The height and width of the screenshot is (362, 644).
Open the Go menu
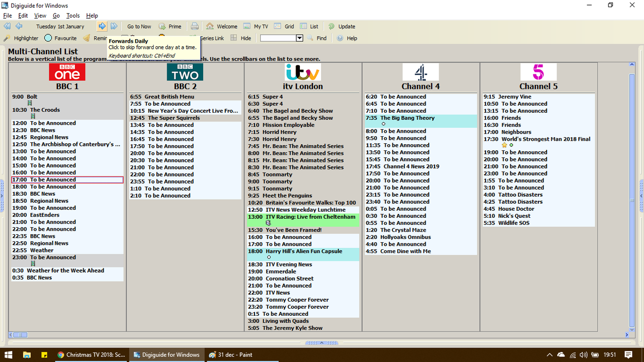click(56, 16)
